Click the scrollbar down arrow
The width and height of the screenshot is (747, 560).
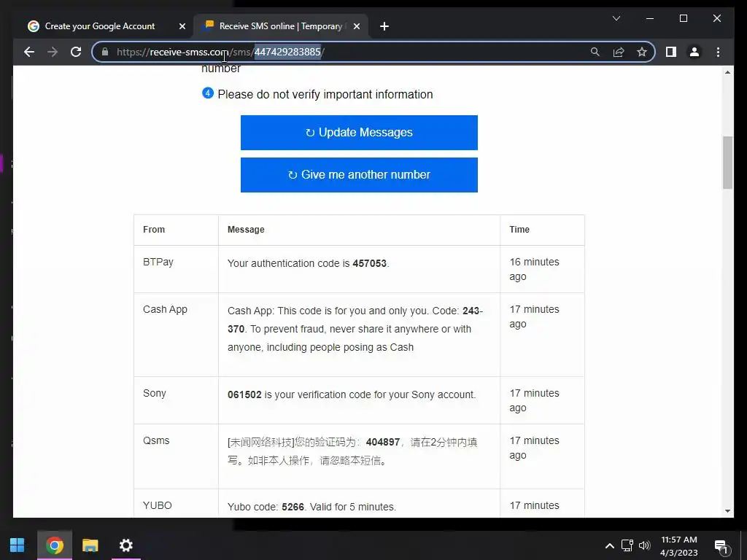(727, 511)
